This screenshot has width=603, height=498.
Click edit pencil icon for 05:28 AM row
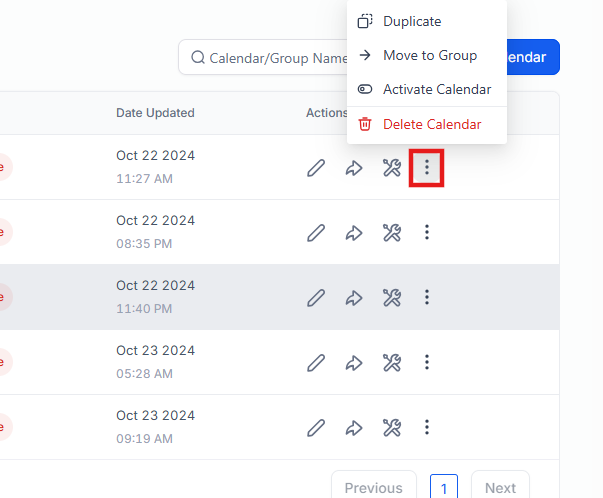coord(316,362)
